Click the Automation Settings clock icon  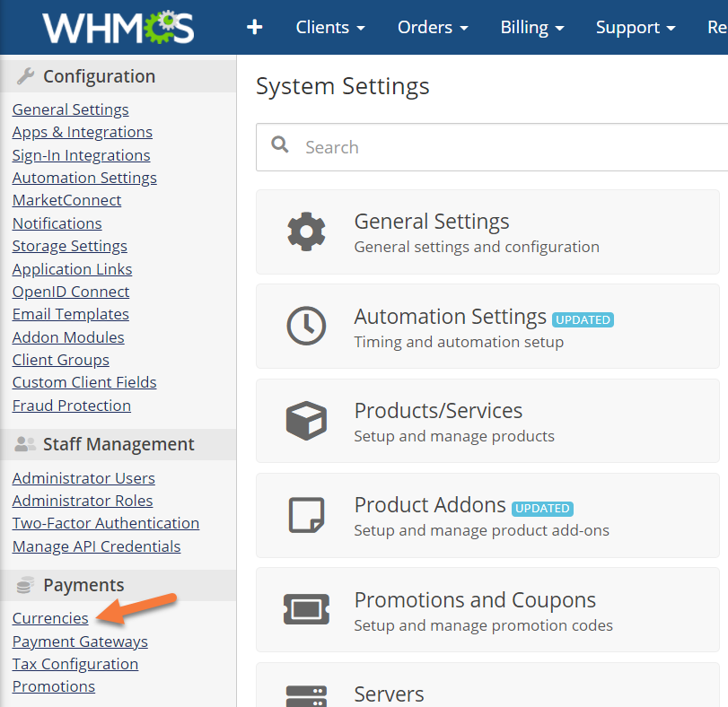[306, 326]
